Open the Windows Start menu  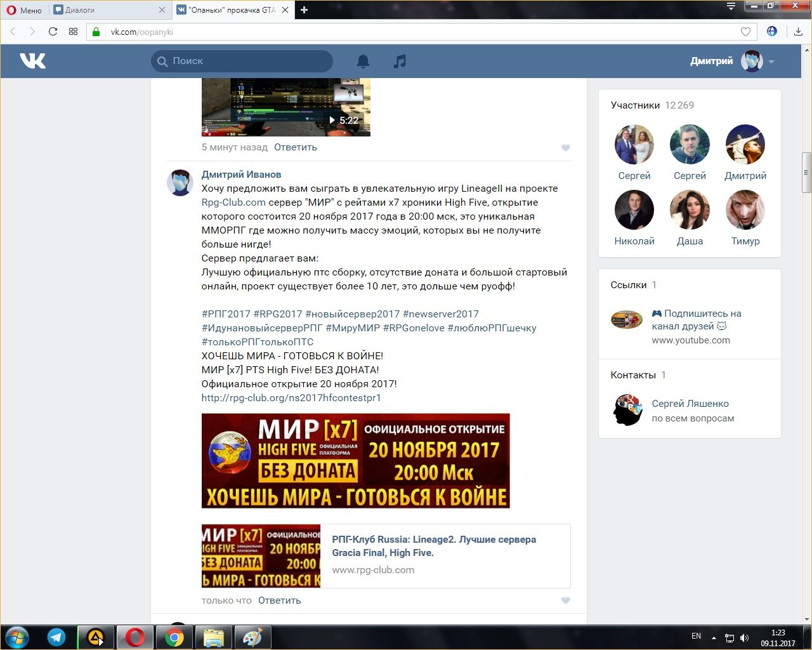17,637
